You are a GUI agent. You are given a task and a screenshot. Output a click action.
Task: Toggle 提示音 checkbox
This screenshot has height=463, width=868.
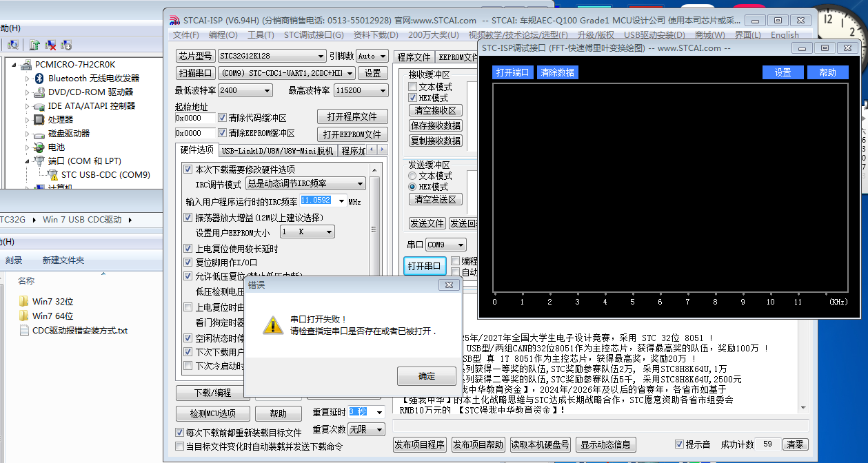click(680, 444)
